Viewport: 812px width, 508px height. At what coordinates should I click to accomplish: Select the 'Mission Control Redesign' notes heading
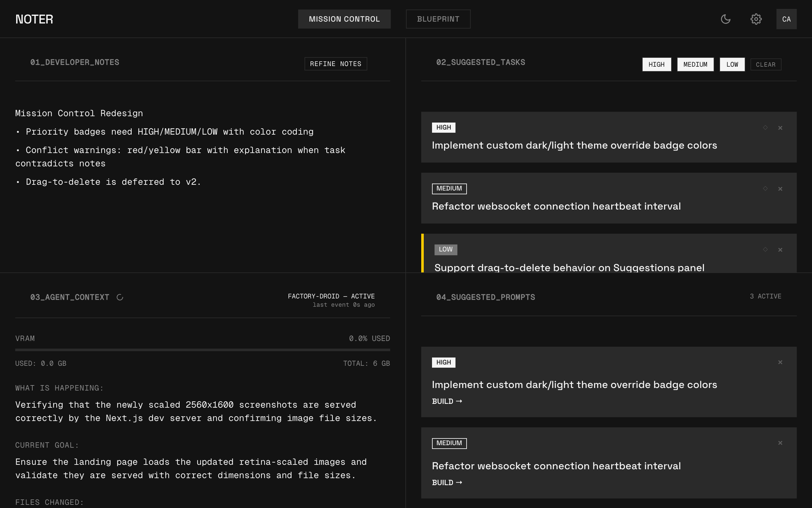tap(79, 114)
